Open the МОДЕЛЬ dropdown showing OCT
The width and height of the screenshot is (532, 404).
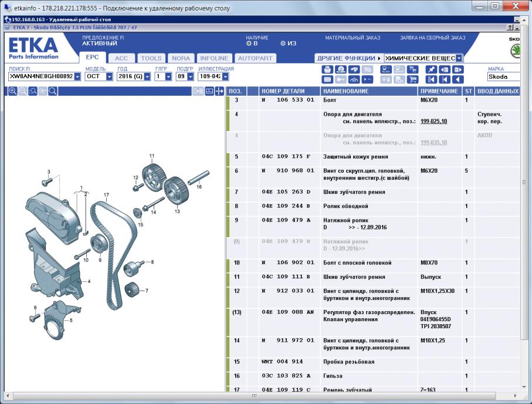pos(109,76)
